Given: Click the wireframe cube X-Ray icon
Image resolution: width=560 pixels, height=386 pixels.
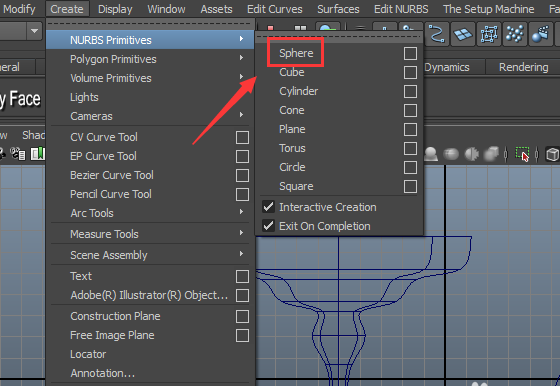Looking at the screenshot, I should pyautogui.click(x=552, y=155).
